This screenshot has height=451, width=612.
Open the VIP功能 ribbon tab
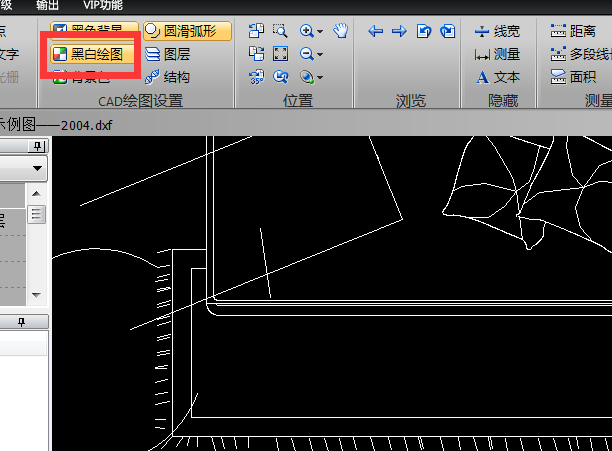103,5
